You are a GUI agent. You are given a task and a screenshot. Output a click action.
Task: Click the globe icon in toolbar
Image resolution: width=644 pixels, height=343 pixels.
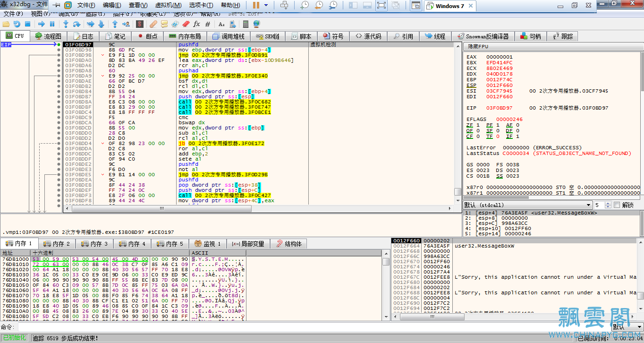click(x=256, y=24)
